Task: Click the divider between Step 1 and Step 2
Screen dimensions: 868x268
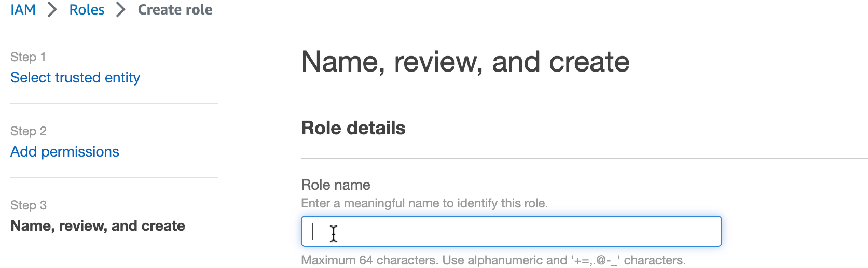Action: click(x=114, y=104)
